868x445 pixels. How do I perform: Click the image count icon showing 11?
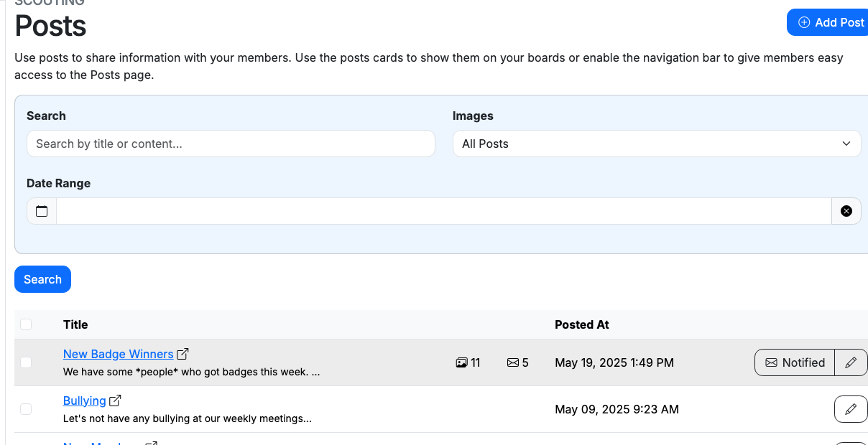tap(461, 362)
